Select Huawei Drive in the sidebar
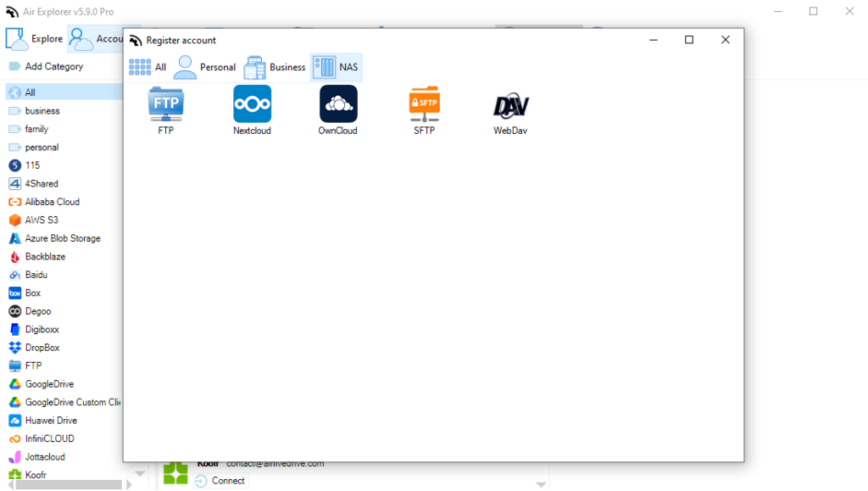Image resolution: width=868 pixels, height=491 pixels. tap(51, 420)
